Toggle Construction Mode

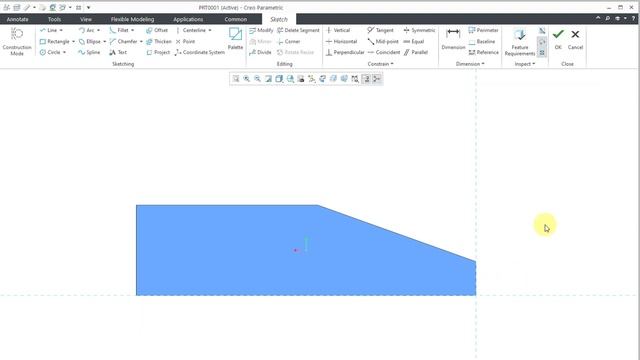click(17, 41)
